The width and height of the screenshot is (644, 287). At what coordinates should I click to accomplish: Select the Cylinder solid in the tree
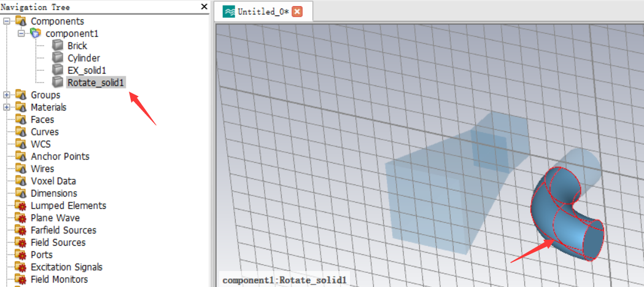83,58
